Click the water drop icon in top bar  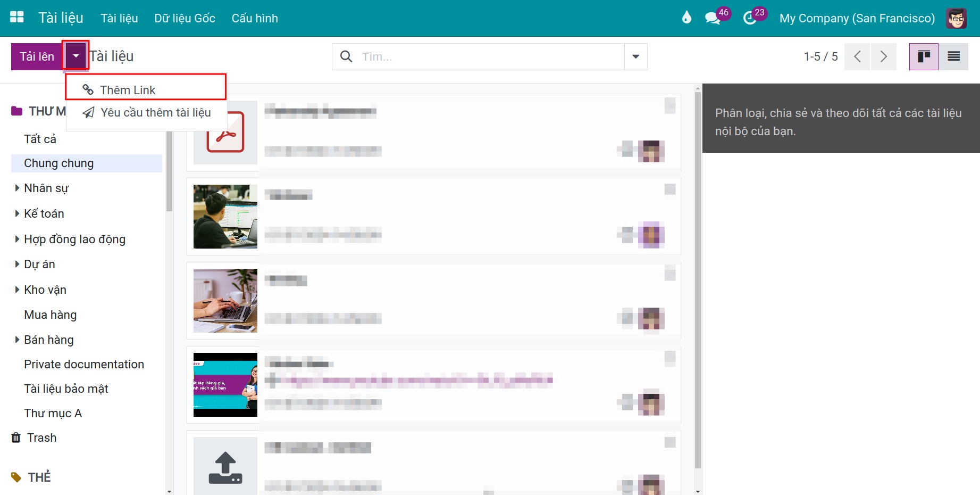pyautogui.click(x=686, y=18)
